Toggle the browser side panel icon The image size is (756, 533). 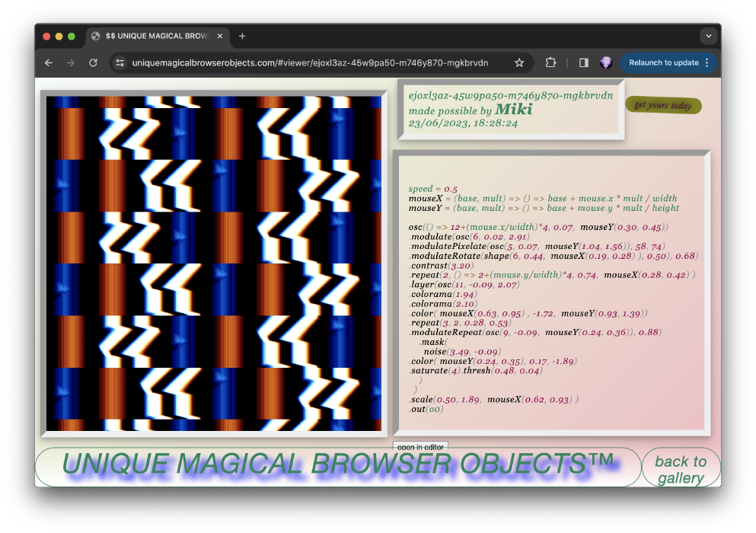(x=584, y=62)
